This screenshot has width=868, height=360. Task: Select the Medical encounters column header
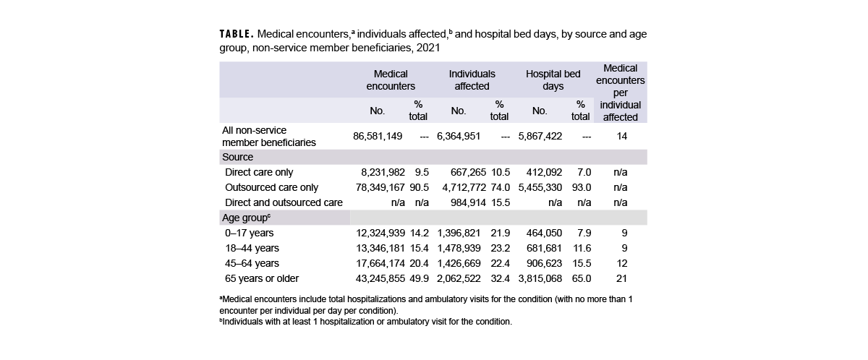[390, 80]
